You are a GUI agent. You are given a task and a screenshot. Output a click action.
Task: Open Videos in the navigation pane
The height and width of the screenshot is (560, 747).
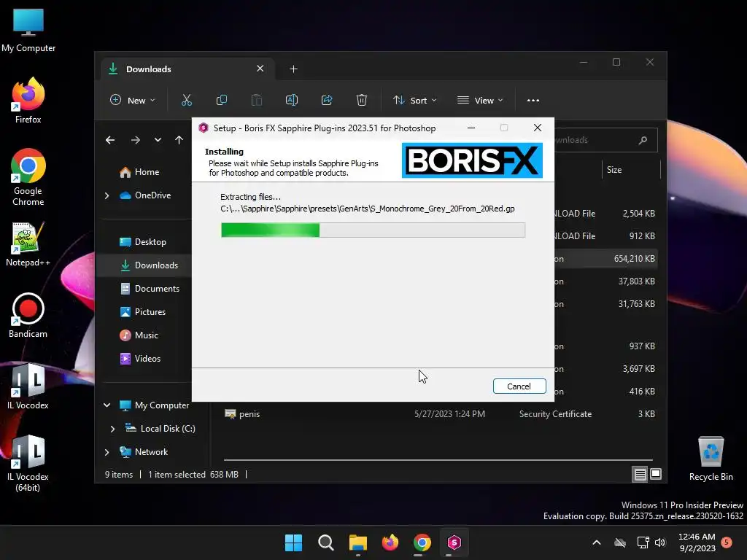pyautogui.click(x=140, y=359)
